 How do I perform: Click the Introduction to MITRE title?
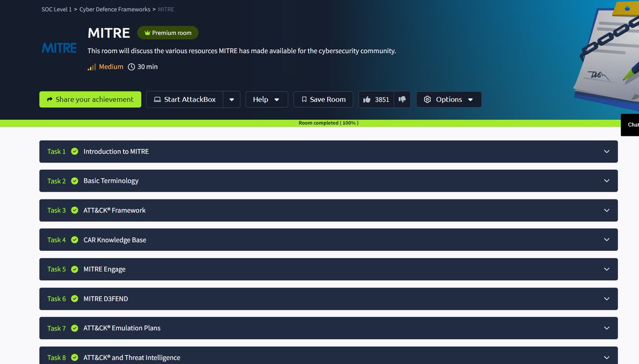pos(116,152)
